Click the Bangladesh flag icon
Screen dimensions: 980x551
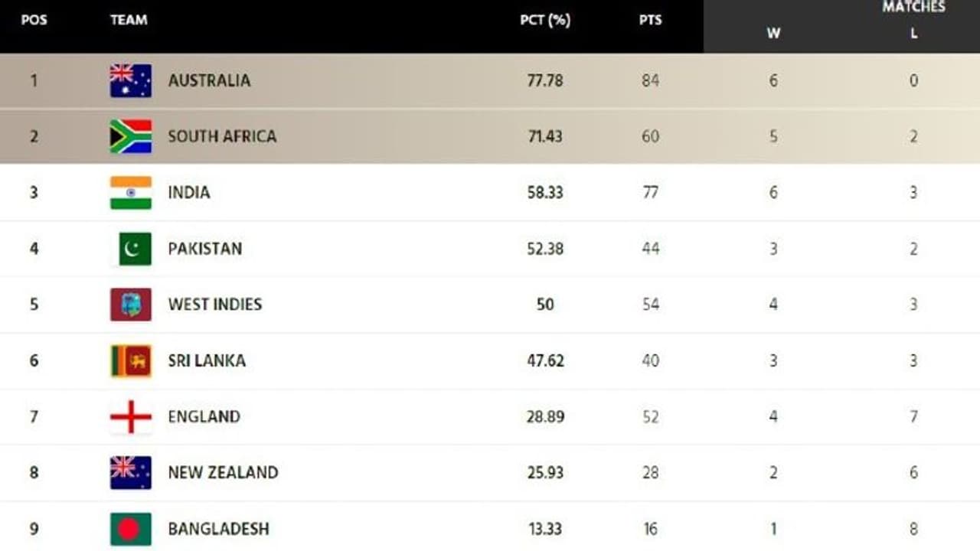[x=130, y=529]
